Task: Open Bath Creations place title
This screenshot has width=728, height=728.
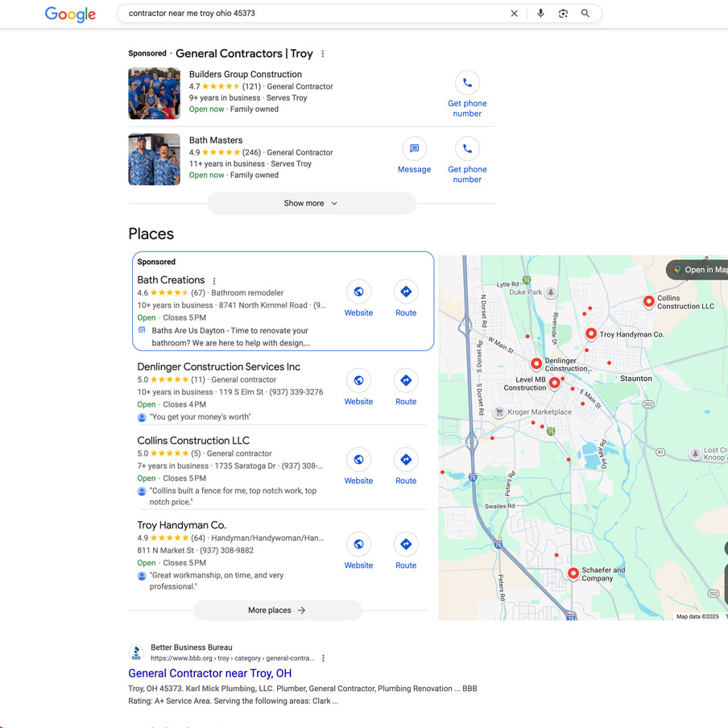Action: tap(171, 280)
